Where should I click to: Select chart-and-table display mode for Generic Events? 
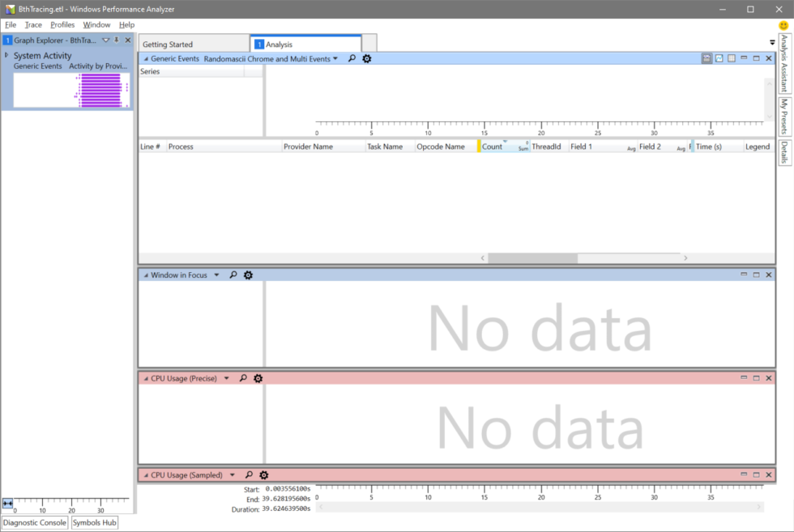(x=706, y=58)
